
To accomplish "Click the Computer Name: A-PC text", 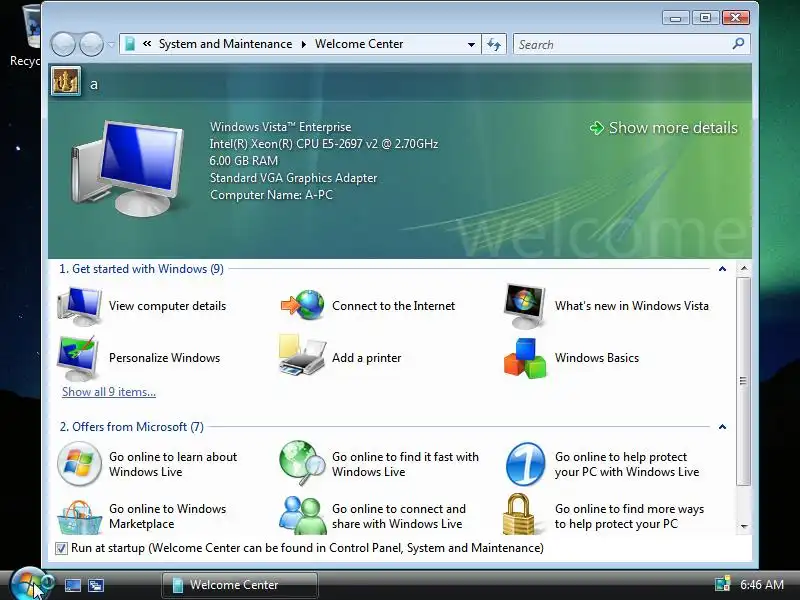I will point(271,195).
